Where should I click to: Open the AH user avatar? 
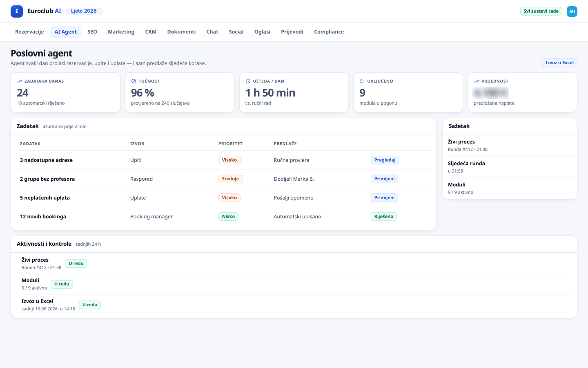(x=572, y=11)
